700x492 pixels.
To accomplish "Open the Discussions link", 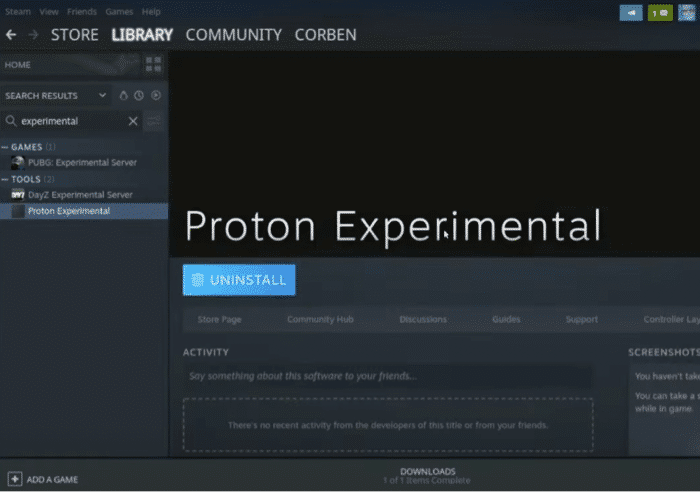I will (x=423, y=319).
